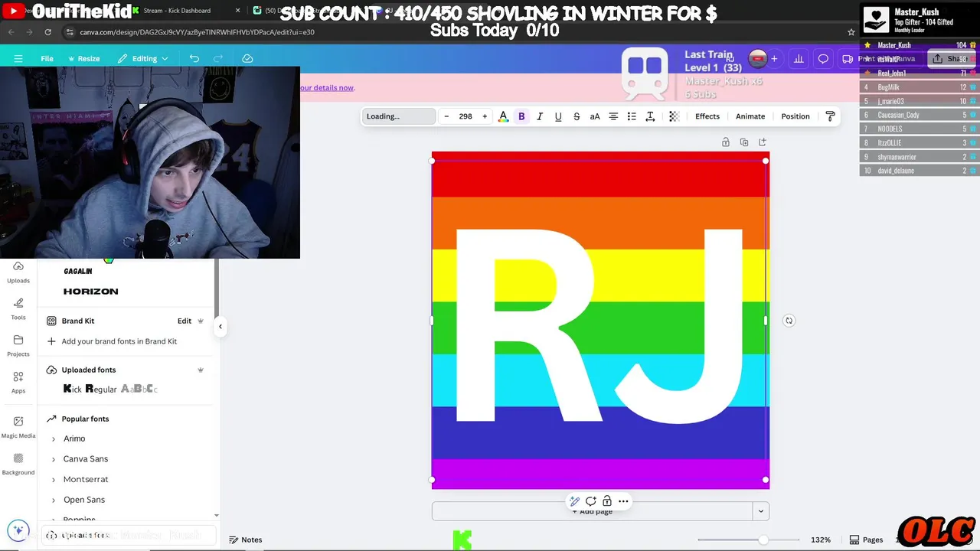
Task: Click the 132% zoom level
Action: [x=821, y=540]
